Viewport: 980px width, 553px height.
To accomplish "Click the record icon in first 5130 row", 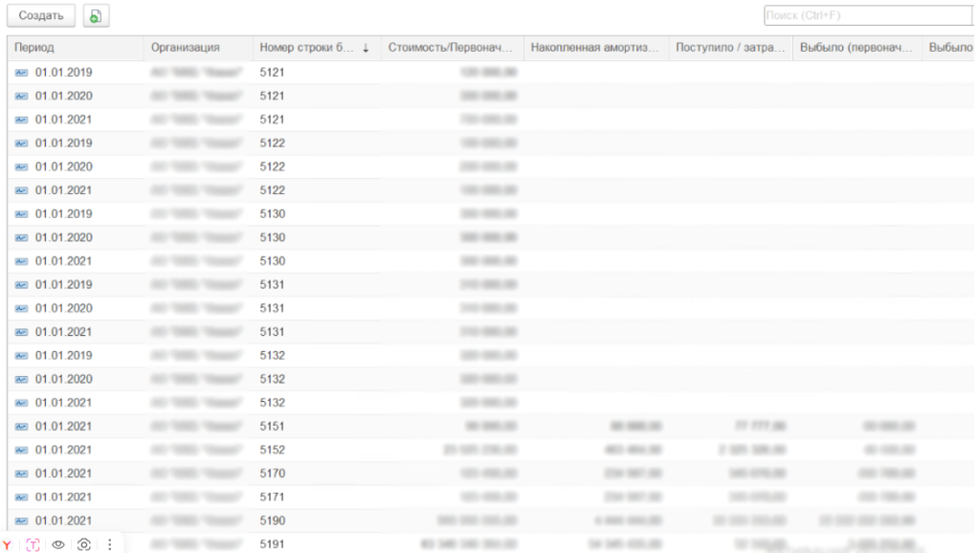I will [21, 214].
